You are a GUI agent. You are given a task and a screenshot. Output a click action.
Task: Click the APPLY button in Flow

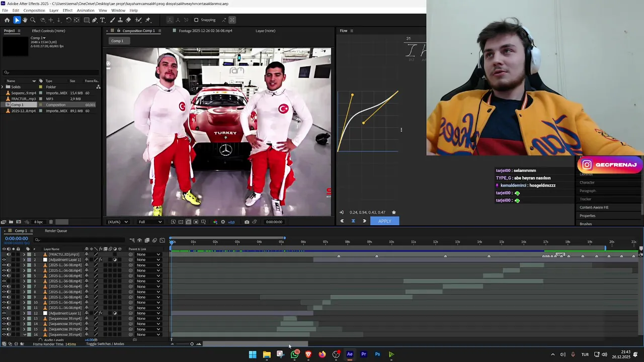click(385, 221)
